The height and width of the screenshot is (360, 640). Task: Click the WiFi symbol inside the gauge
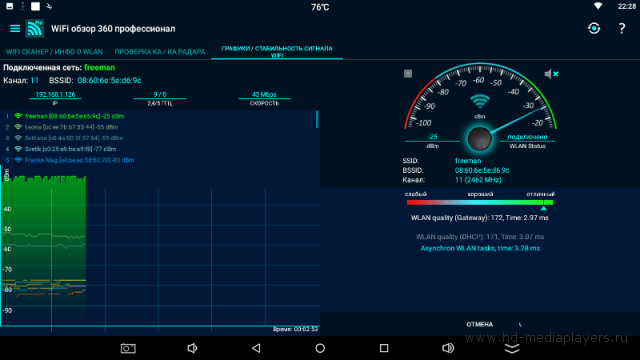(x=480, y=101)
